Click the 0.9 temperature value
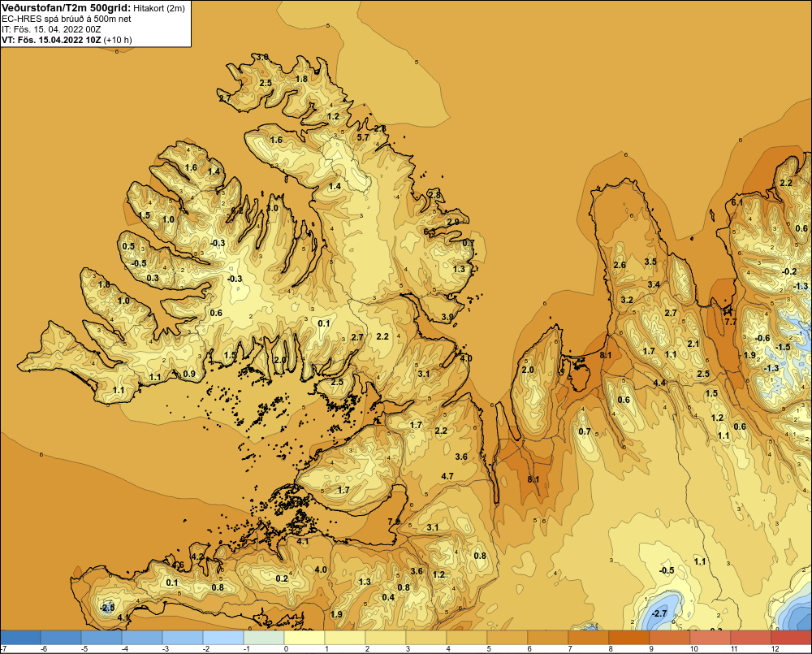This screenshot has height=654, width=812. click(189, 375)
